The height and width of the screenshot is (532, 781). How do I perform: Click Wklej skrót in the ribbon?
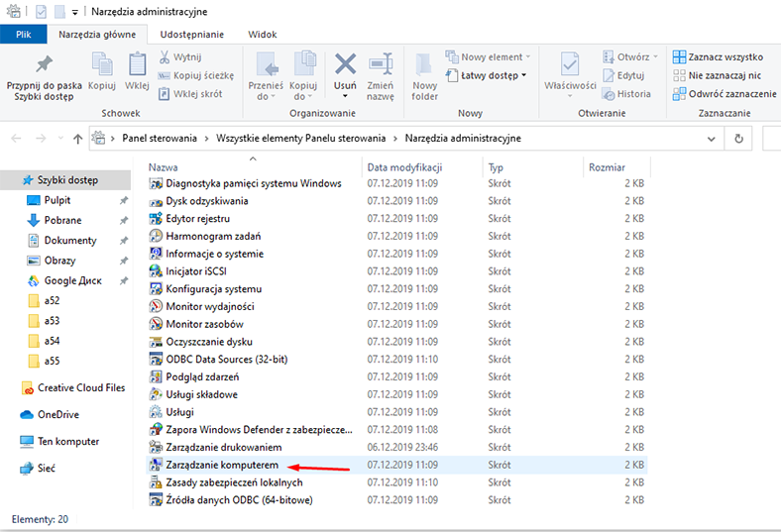coord(190,93)
